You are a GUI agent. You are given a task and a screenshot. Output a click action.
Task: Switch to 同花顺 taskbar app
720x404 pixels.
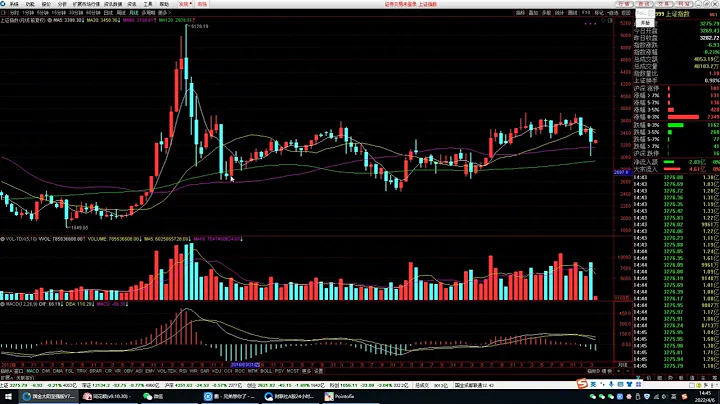108,396
